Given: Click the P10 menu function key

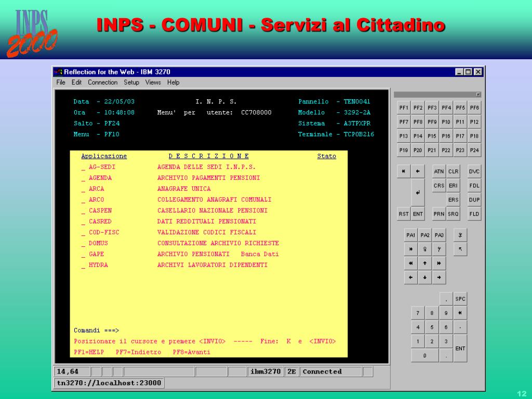Looking at the screenshot, I should click(x=446, y=122).
